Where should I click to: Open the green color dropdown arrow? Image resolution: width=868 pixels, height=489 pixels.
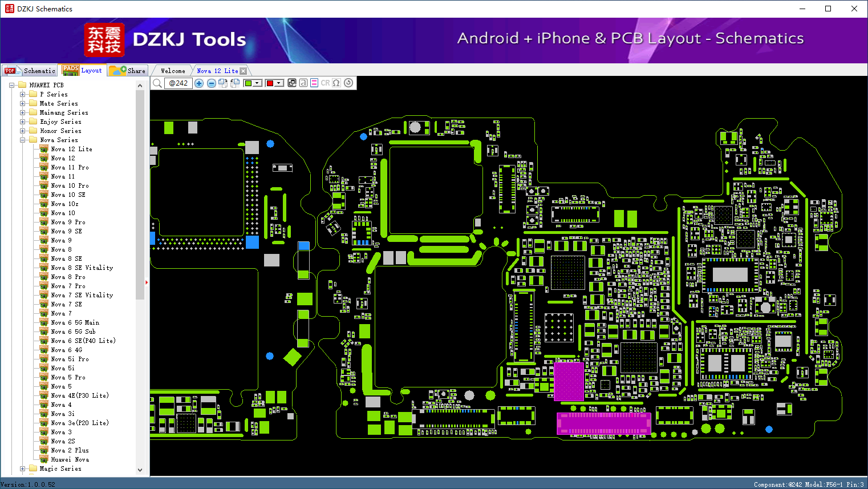coord(258,83)
